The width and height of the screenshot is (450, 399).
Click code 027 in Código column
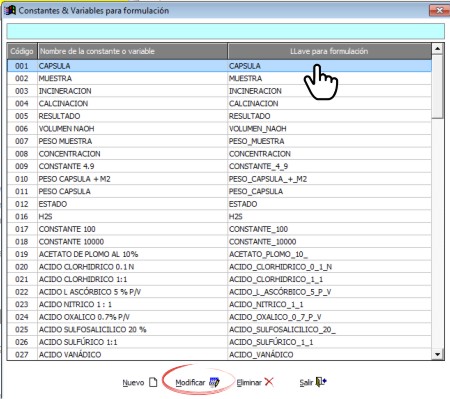[x=22, y=354]
